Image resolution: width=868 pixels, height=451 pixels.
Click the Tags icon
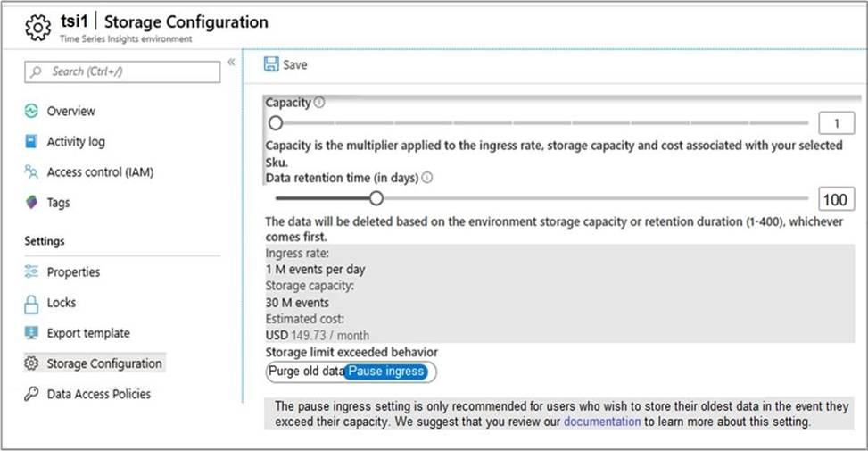(x=32, y=203)
